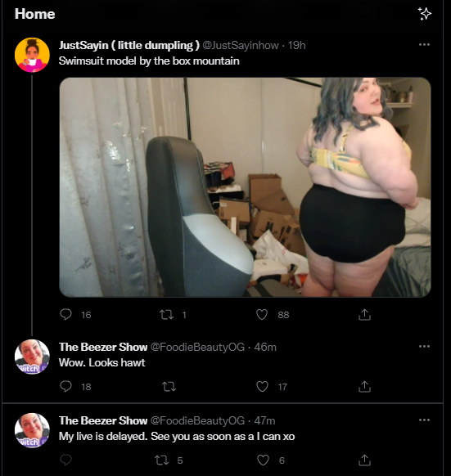Reply to the 'Wow. Looks hawt' tweet
Viewport: 451px width, 476px height.
65,387
